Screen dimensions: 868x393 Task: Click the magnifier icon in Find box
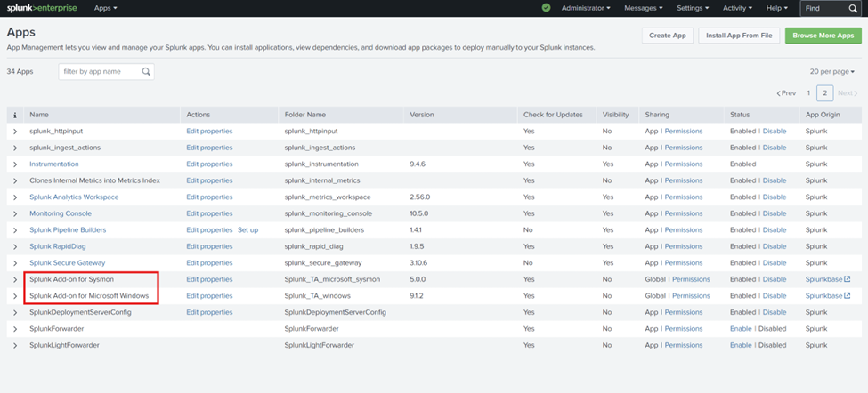(x=853, y=8)
